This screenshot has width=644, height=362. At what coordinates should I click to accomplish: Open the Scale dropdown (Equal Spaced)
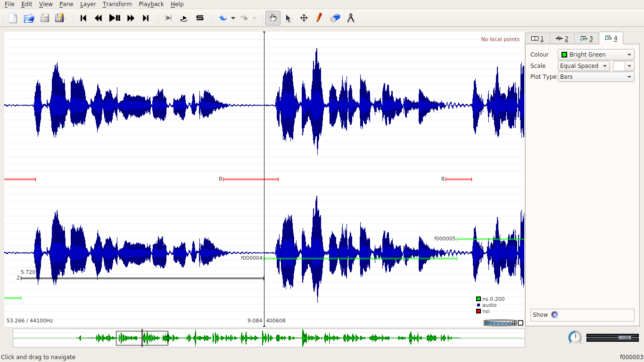click(584, 66)
